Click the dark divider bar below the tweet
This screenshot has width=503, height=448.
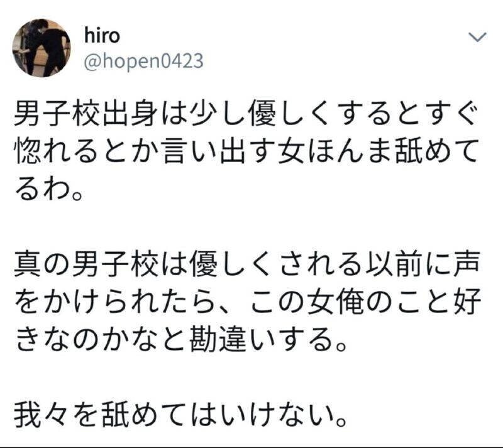click(251, 447)
